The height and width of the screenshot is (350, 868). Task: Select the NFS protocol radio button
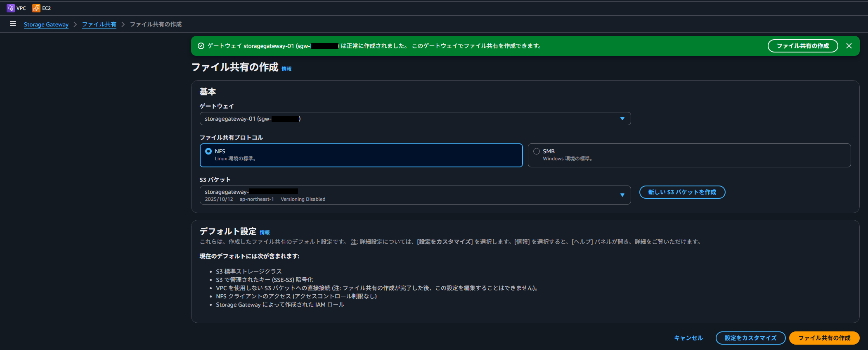tap(208, 151)
